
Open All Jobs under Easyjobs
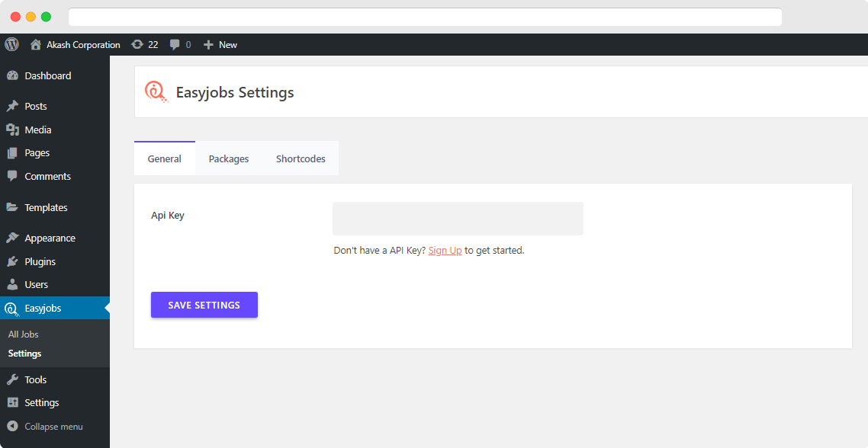point(23,334)
